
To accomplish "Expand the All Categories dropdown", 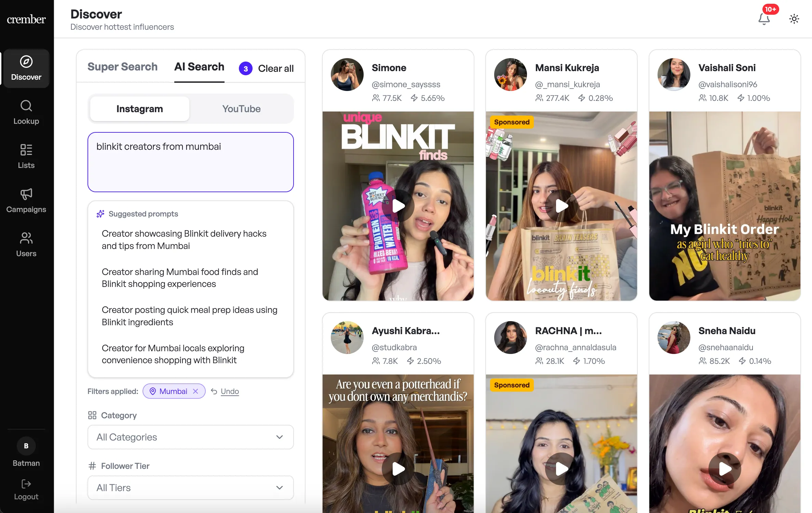I will click(x=191, y=437).
